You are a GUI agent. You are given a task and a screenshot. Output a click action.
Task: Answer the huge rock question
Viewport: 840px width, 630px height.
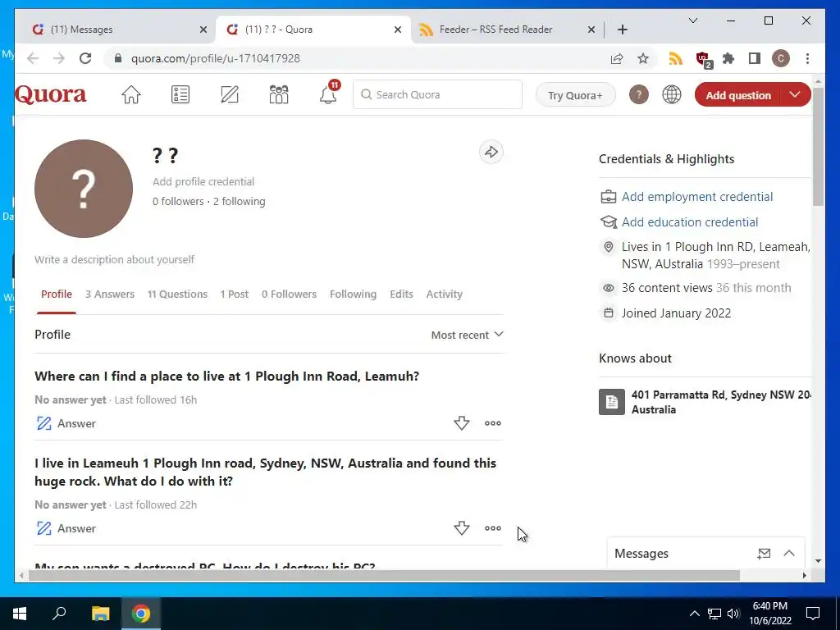coord(66,528)
